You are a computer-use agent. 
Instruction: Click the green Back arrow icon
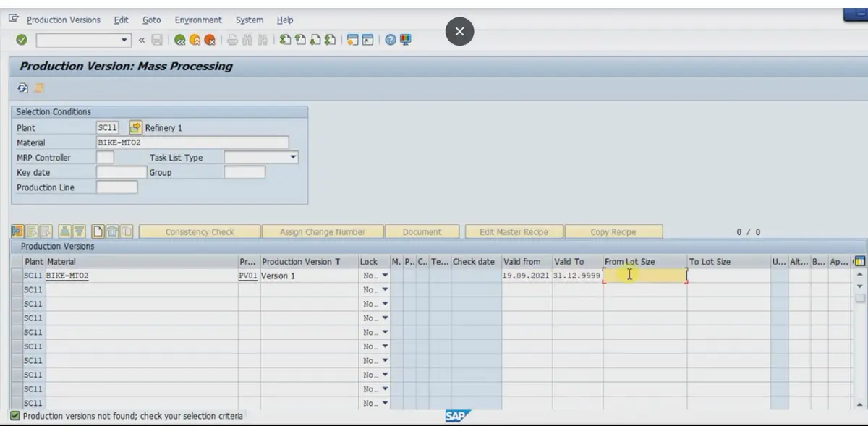pos(179,39)
